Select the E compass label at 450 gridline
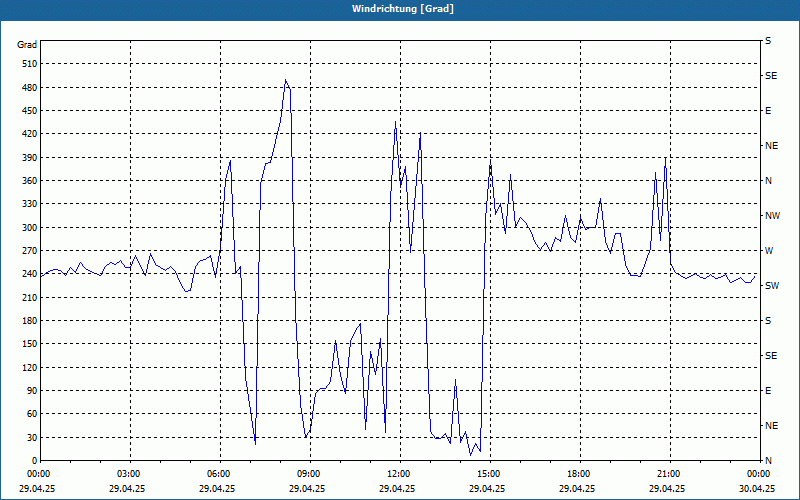The height and width of the screenshot is (500, 800). pos(768,111)
